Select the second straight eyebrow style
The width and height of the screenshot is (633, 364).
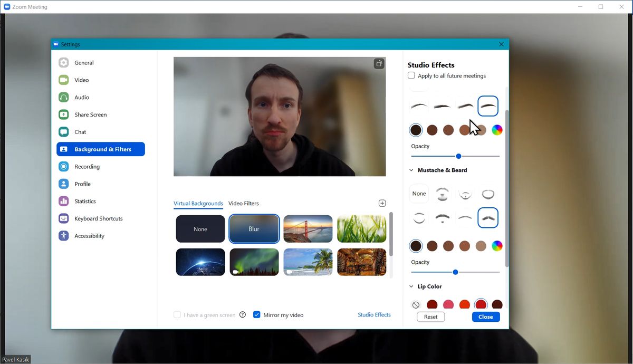[x=442, y=106]
